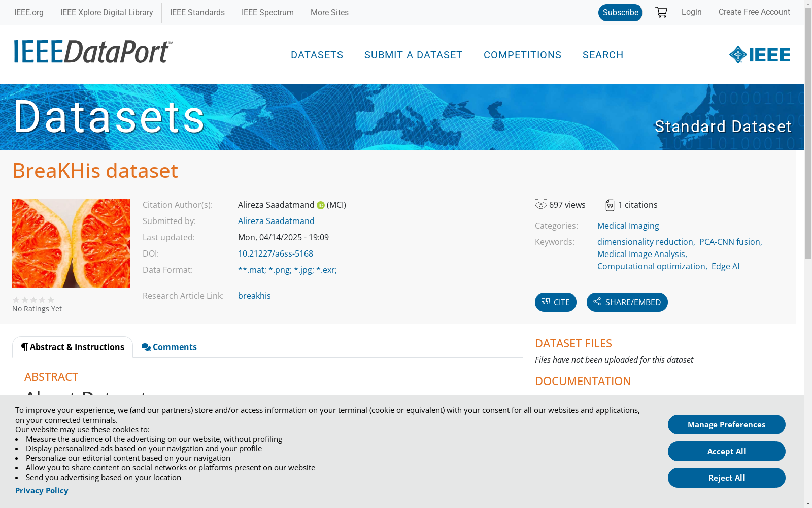This screenshot has width=812, height=508.
Task: Click the Edge AI keyword
Action: pos(725,266)
